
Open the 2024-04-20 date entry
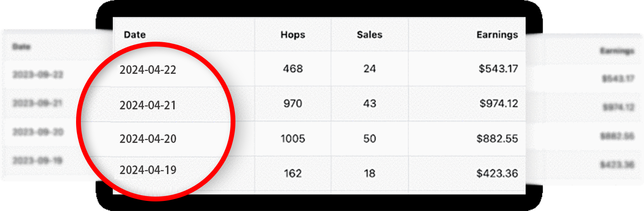point(148,139)
